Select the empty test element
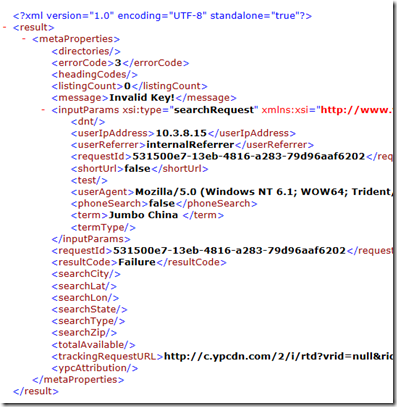397x407 pixels. 89,180
